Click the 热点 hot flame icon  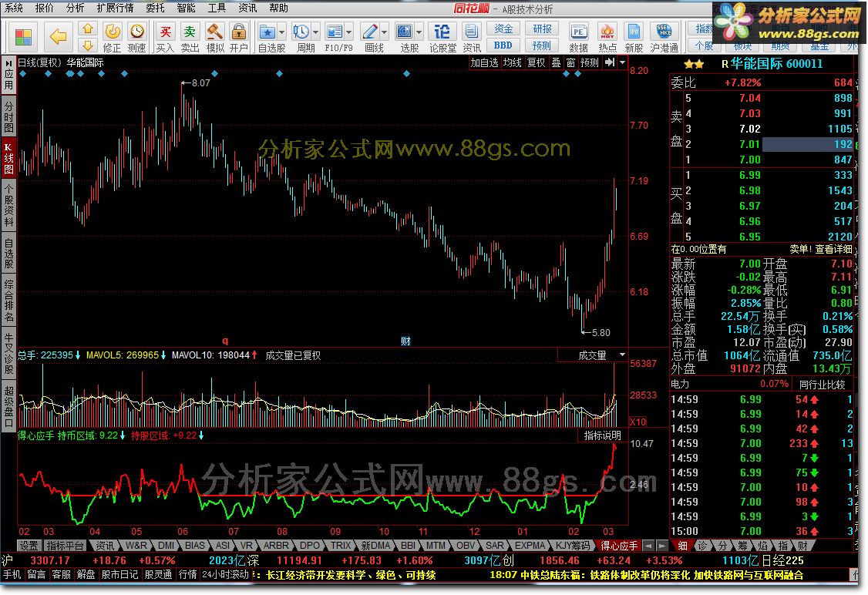607,32
